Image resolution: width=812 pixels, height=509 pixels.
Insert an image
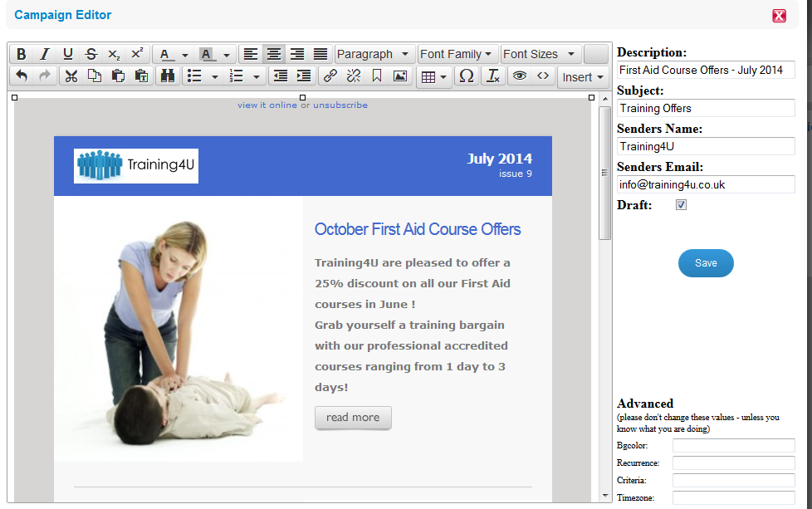pyautogui.click(x=400, y=76)
